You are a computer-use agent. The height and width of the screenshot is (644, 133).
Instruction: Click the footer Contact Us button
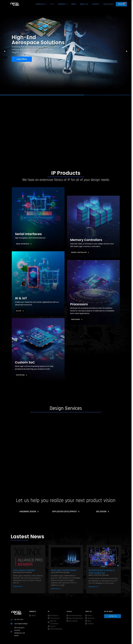tap(113, 616)
